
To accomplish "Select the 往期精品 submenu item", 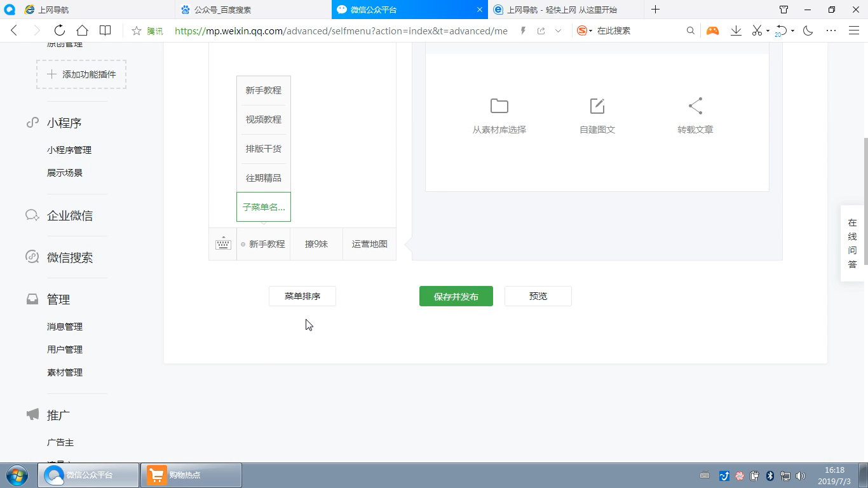I will [264, 178].
